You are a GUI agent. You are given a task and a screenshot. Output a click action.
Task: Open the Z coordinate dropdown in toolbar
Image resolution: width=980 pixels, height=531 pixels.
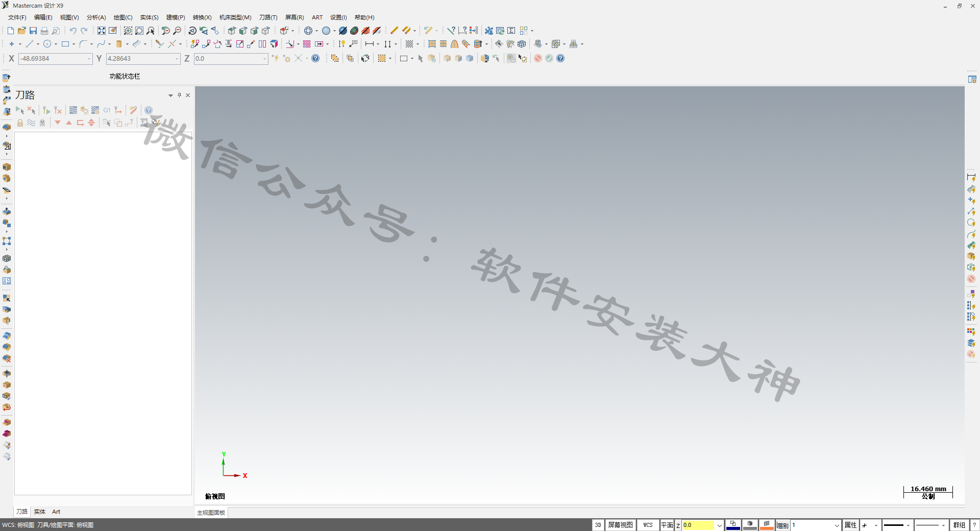264,59
